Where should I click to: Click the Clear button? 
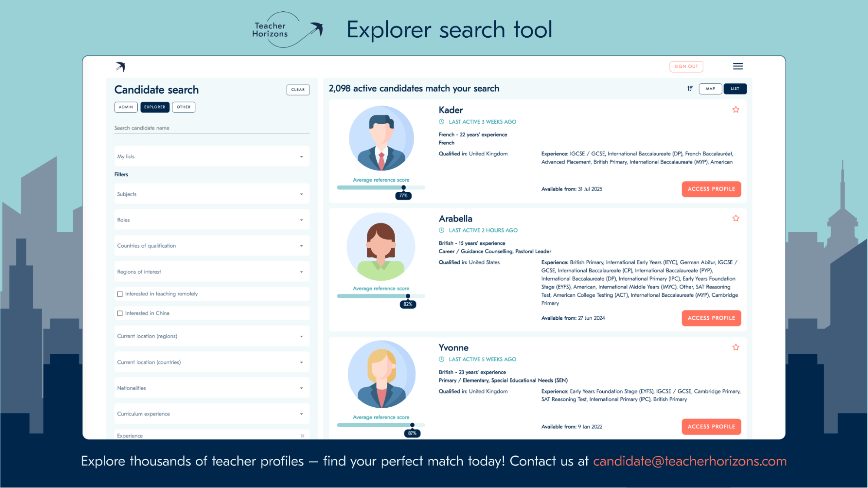pyautogui.click(x=298, y=90)
